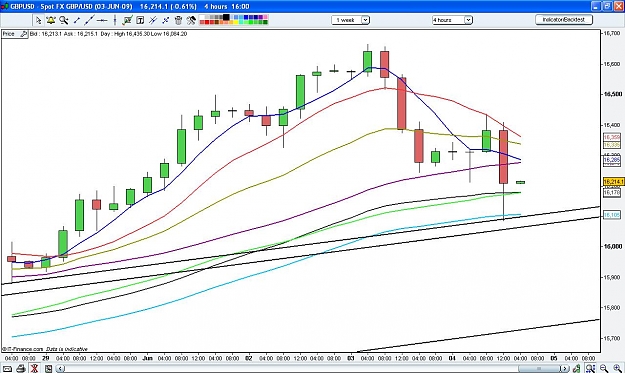Click the Indicator/Backtest button
This screenshot has height=373, width=625.
point(564,20)
